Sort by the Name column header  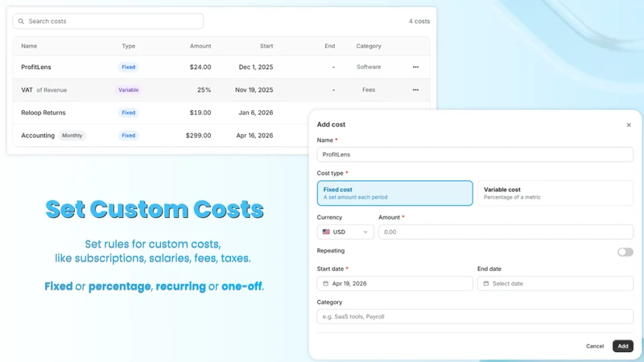click(29, 46)
